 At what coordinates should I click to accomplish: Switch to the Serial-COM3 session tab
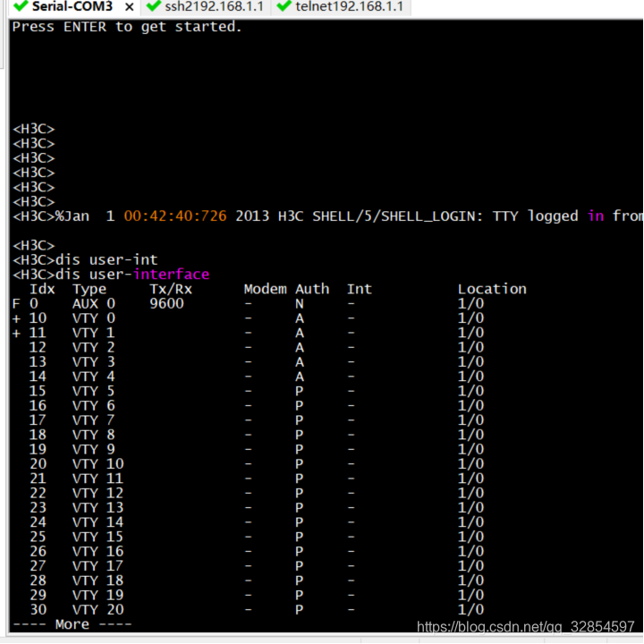[x=72, y=6]
